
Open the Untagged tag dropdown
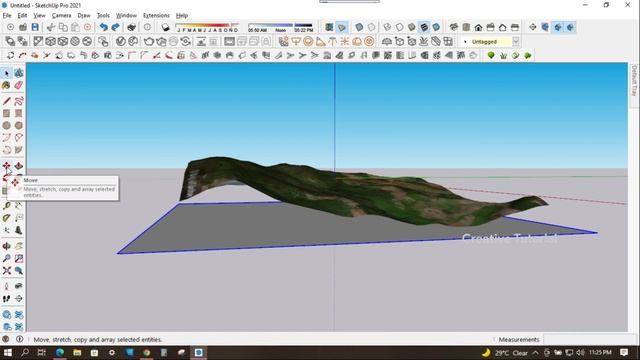[516, 42]
